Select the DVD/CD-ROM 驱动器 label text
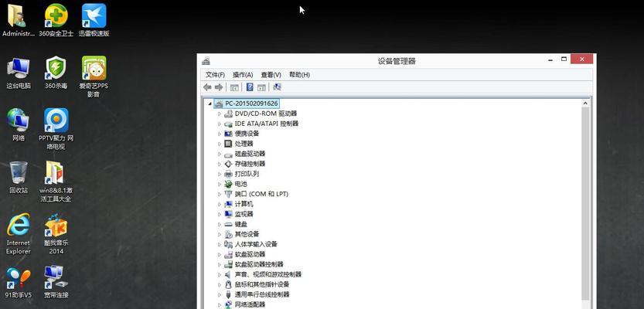644x309 pixels. pos(266,114)
